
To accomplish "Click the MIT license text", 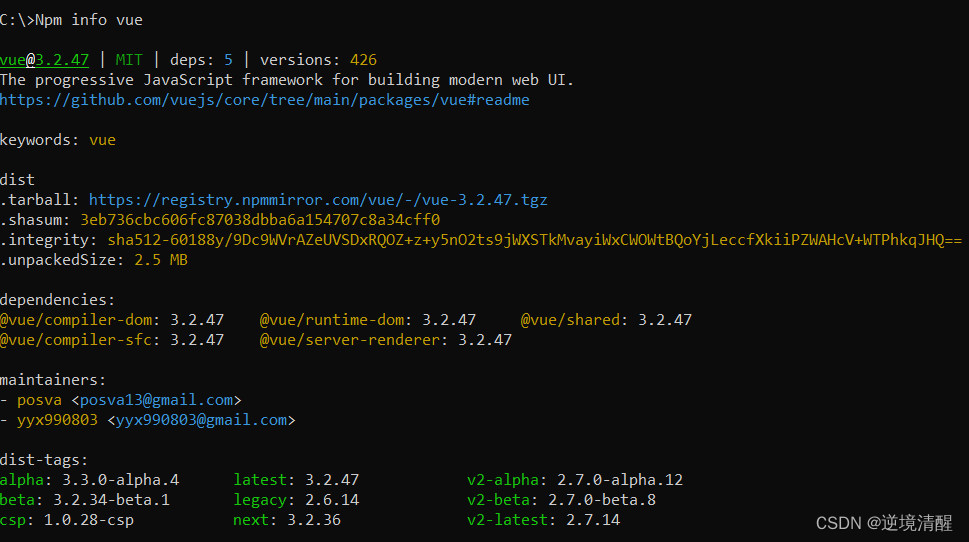I will pyautogui.click(x=129, y=60).
